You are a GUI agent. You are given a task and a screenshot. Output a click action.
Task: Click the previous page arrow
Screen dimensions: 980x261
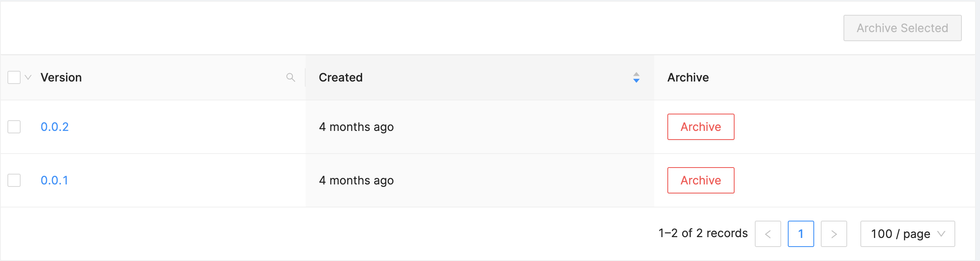pyautogui.click(x=768, y=234)
